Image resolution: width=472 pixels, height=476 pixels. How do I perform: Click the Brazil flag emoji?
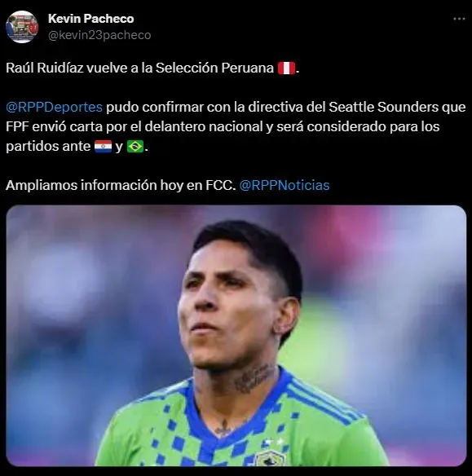[135, 147]
